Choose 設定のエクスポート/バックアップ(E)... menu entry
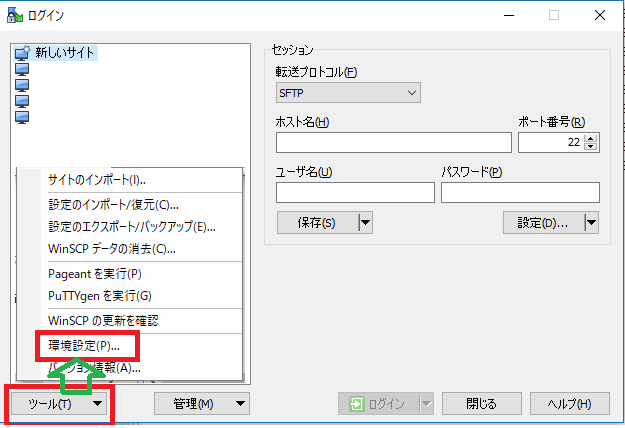Image resolution: width=625 pixels, height=428 pixels. tap(132, 226)
